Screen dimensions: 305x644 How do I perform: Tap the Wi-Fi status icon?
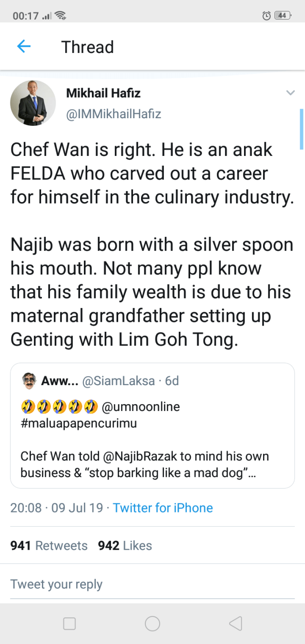point(61,16)
